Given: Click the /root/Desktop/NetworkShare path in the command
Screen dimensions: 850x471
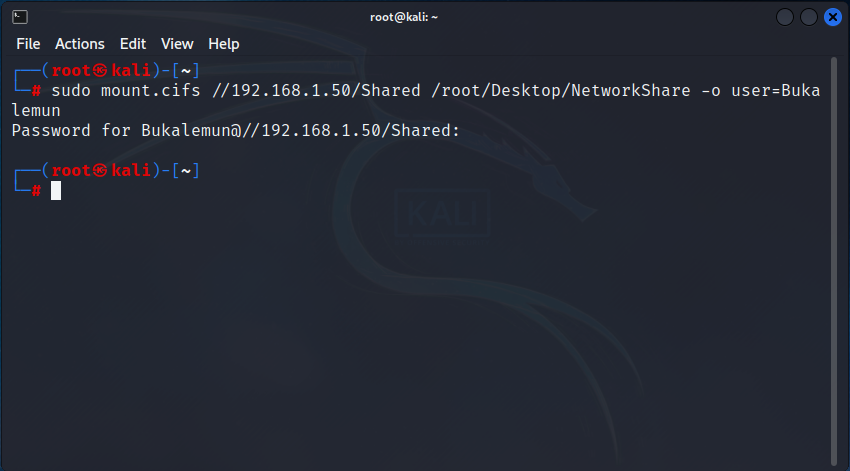Looking at the screenshot, I should click(561, 91).
